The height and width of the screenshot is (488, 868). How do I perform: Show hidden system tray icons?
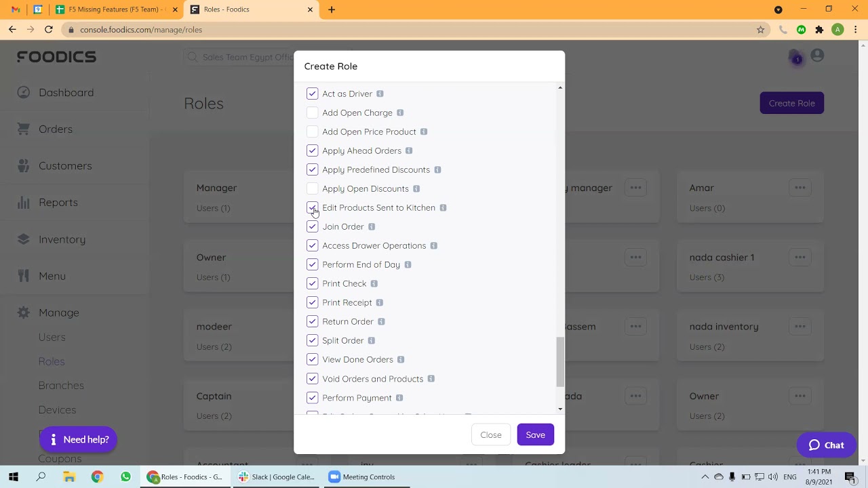click(705, 477)
